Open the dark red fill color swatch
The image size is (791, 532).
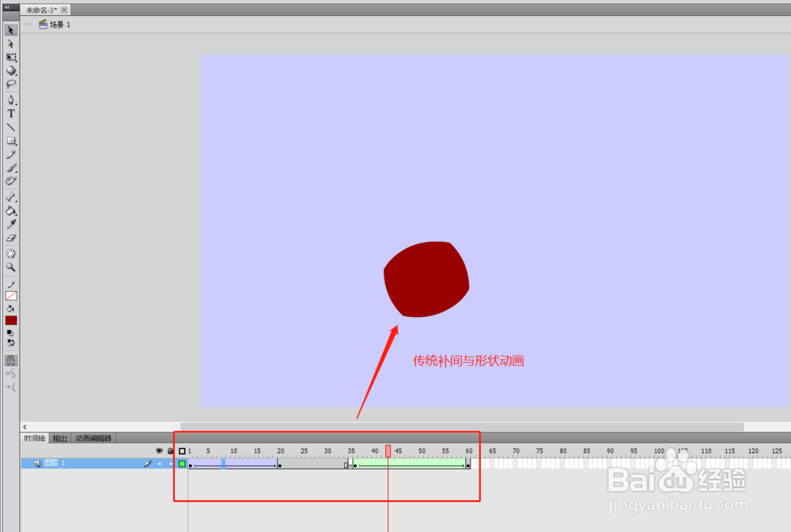[10, 320]
